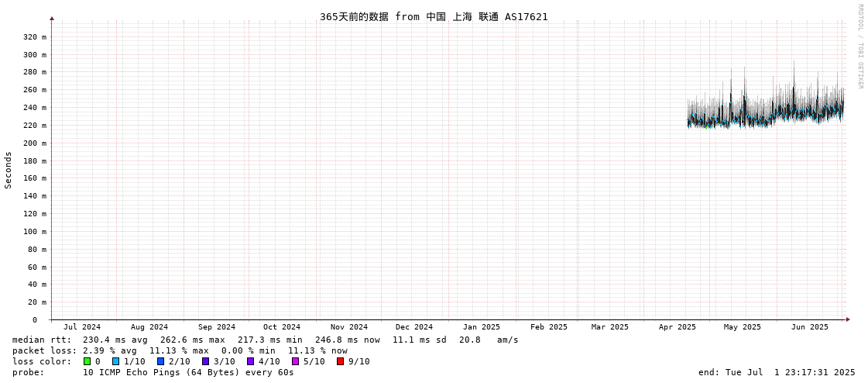868x383 pixels.
Task: Click the May 2025 axis label
Action: (743, 327)
